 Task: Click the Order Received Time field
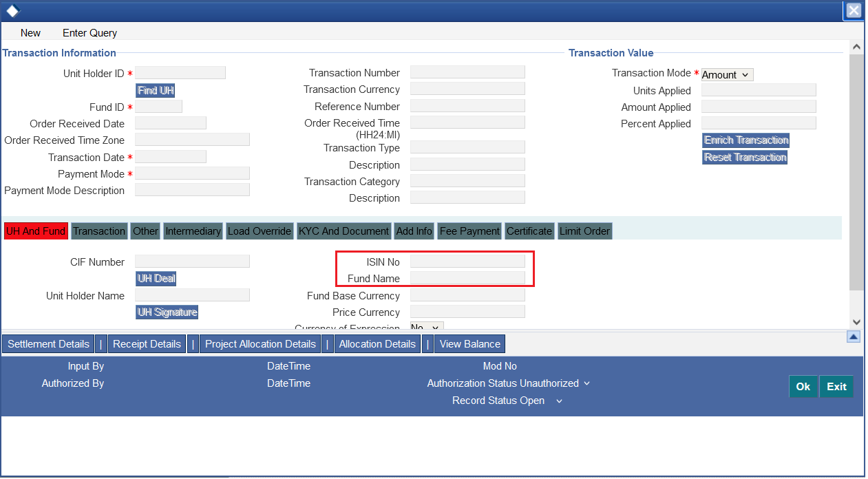click(x=467, y=123)
